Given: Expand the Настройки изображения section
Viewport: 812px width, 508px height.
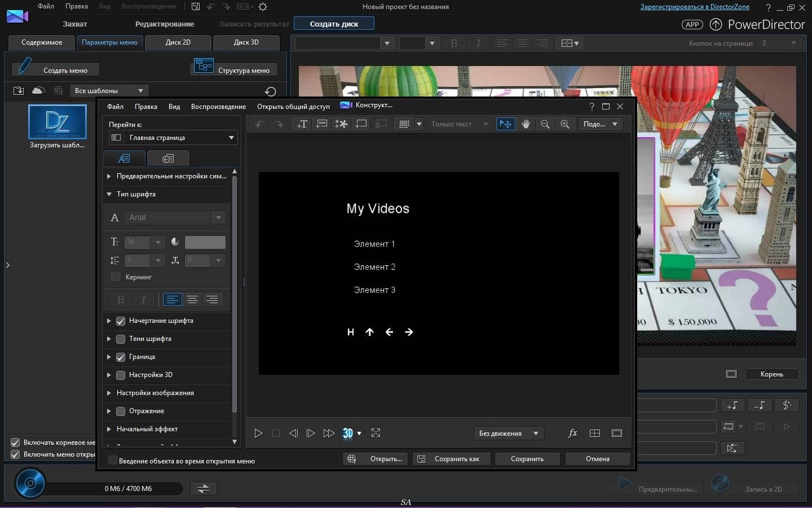Looking at the screenshot, I should [x=109, y=393].
